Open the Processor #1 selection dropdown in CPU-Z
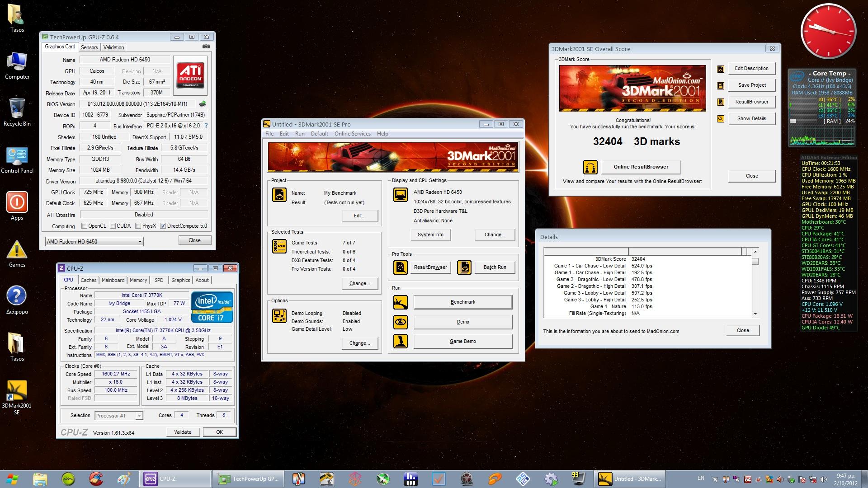The width and height of the screenshot is (868, 488). 119,416
